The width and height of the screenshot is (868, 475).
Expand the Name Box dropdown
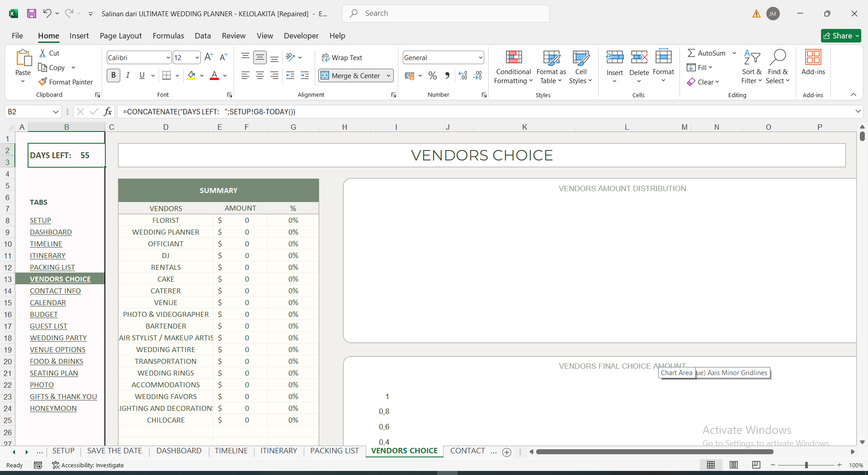tap(56, 112)
